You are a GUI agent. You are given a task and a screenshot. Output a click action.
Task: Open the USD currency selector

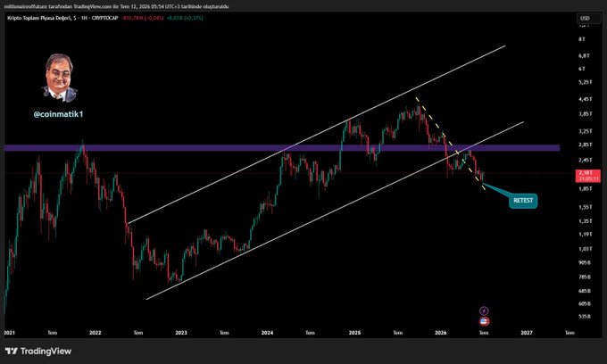[588, 18]
